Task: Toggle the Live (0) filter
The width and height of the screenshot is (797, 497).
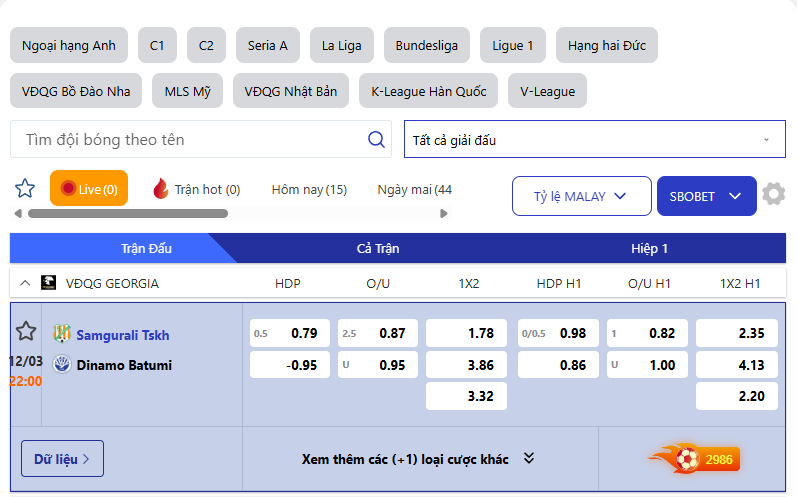Action: (x=89, y=188)
